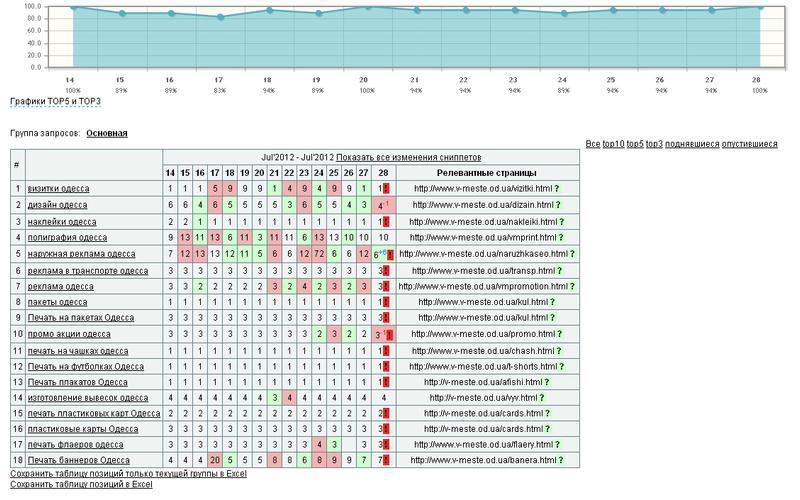Click the question mark beside promo.html
The image size is (800, 500).
[560, 334]
